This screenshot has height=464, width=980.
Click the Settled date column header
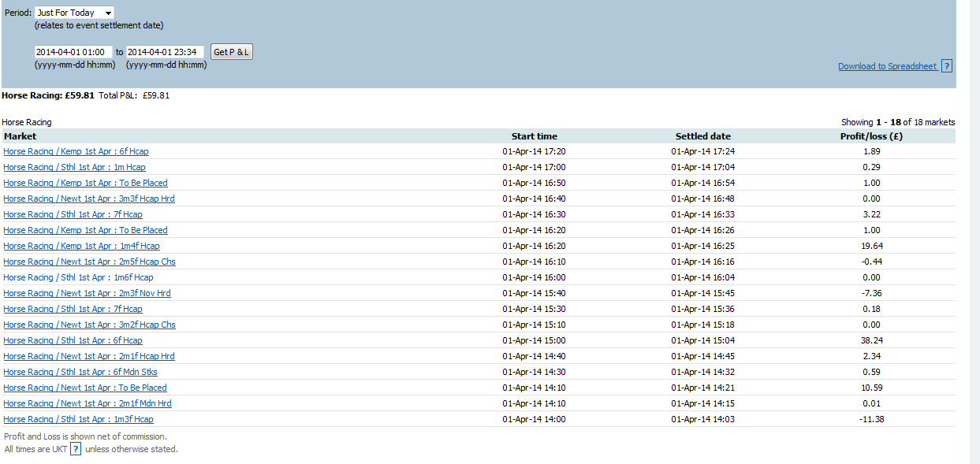702,136
